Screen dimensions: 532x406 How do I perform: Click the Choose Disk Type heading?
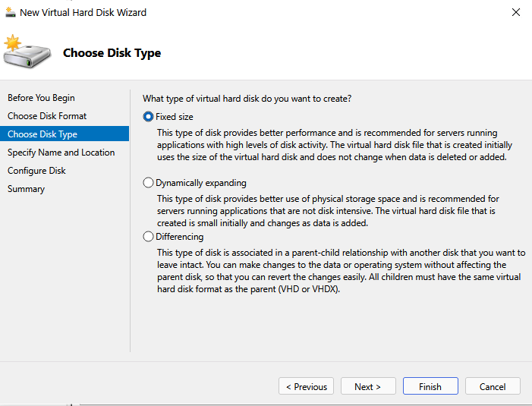[112, 53]
